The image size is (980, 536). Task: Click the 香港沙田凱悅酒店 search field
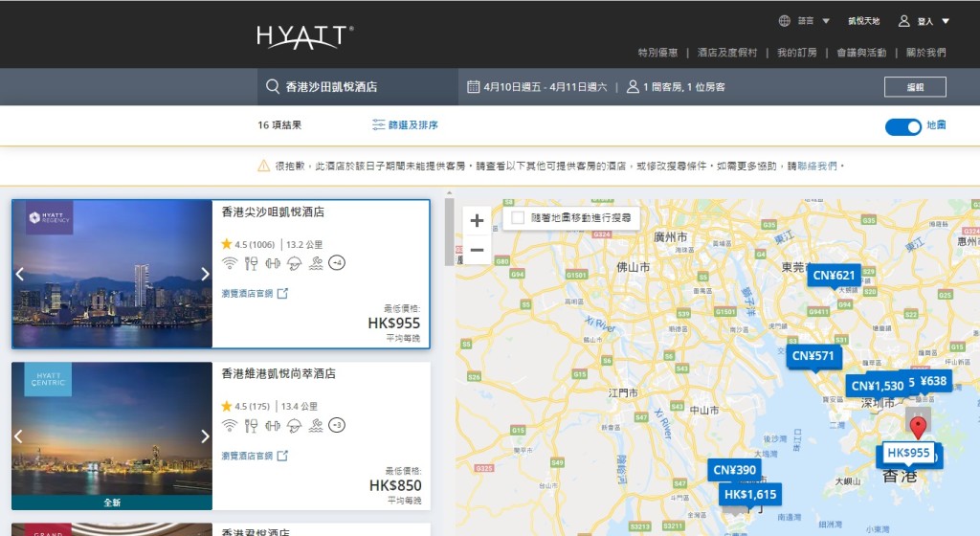[358, 87]
